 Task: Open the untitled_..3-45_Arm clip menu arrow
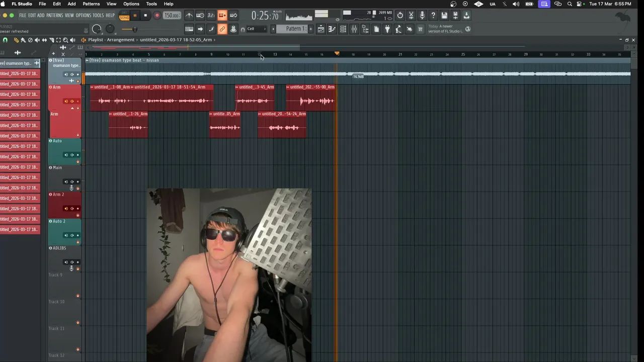point(237,87)
